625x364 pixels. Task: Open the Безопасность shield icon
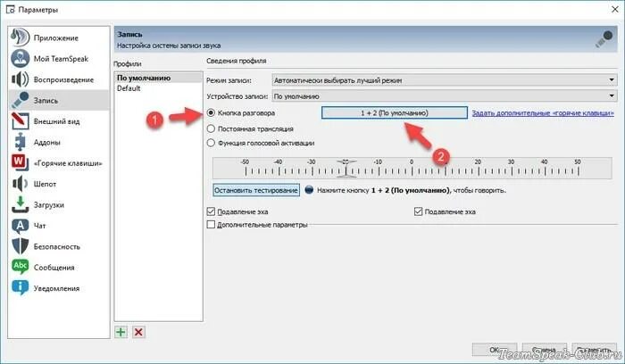pos(20,246)
